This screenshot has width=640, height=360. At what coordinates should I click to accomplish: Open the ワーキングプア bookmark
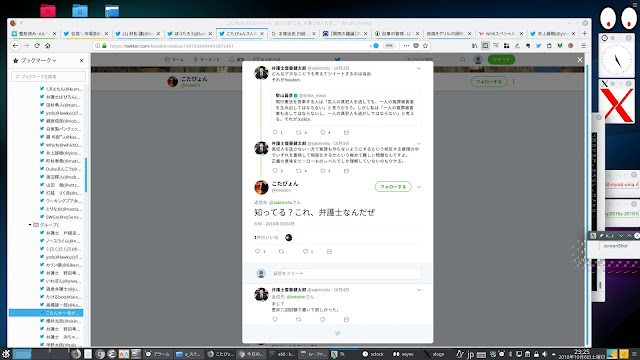click(x=61, y=201)
